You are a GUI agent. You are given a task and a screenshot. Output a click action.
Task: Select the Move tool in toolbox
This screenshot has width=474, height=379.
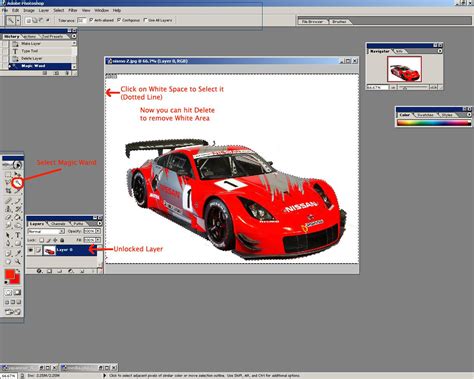coord(18,174)
